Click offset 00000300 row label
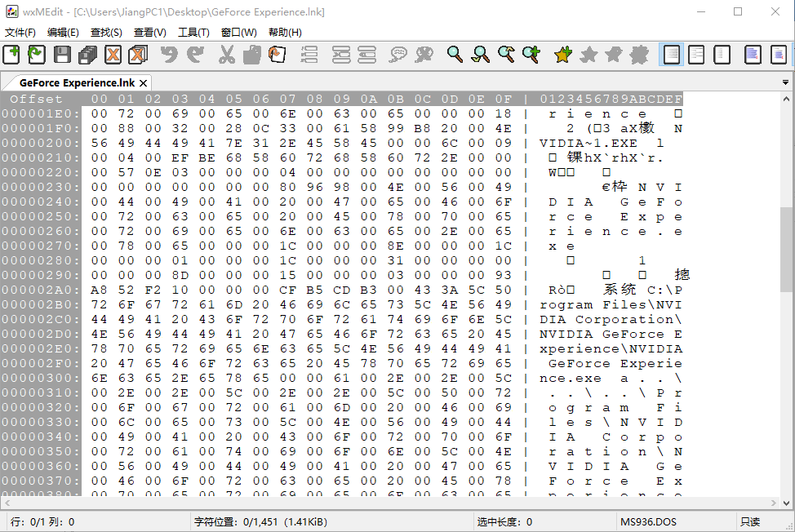795x532 pixels. point(41,378)
